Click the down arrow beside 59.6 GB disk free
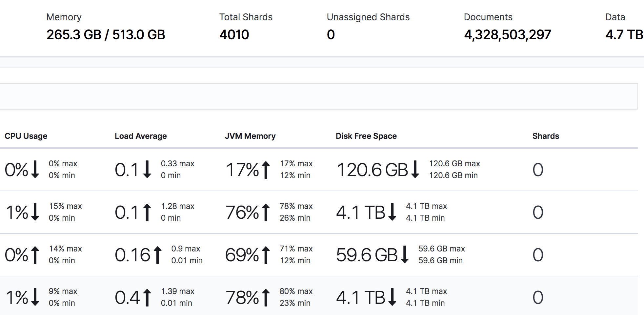The width and height of the screenshot is (644, 315). click(405, 254)
